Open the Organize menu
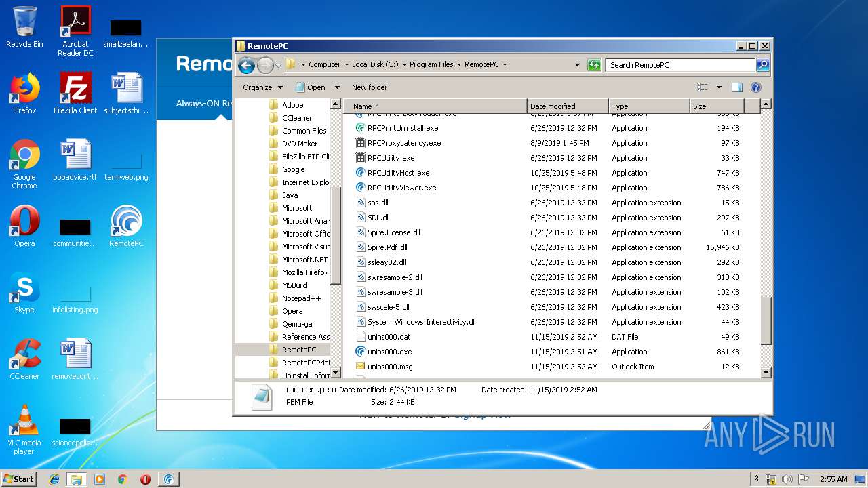The width and height of the screenshot is (868, 488). (x=263, y=87)
